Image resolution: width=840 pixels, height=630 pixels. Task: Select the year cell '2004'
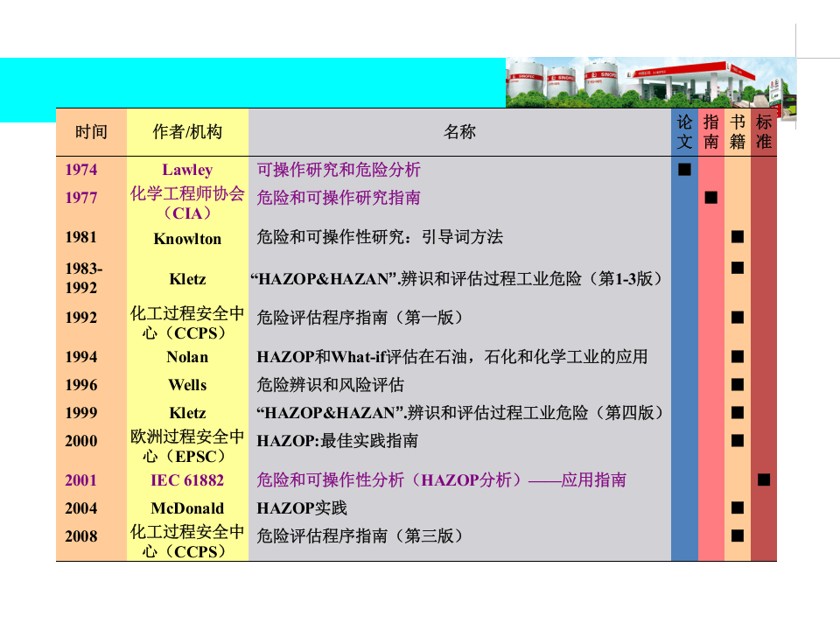click(x=80, y=507)
